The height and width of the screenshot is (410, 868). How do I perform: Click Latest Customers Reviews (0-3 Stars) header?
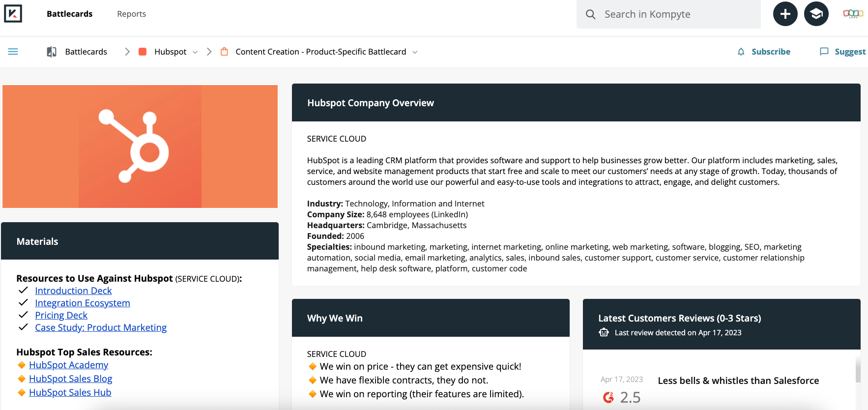coord(680,318)
